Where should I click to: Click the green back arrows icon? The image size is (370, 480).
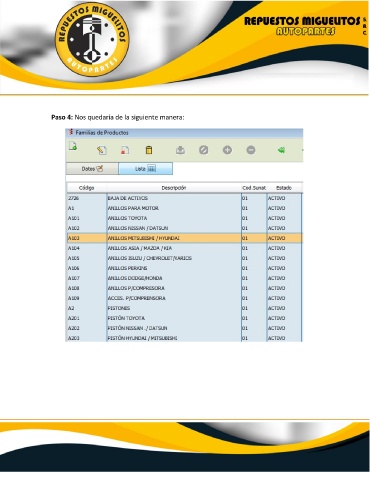281,150
